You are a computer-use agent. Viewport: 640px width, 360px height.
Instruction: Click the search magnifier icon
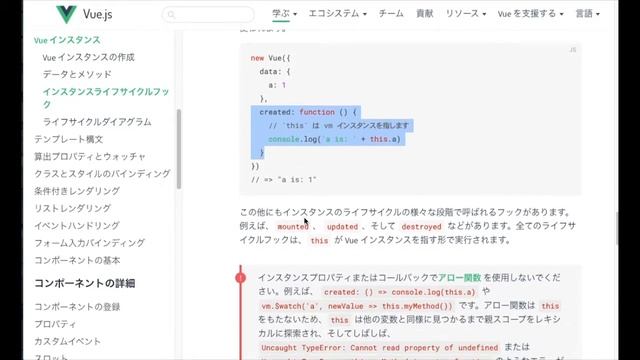pos(171,15)
